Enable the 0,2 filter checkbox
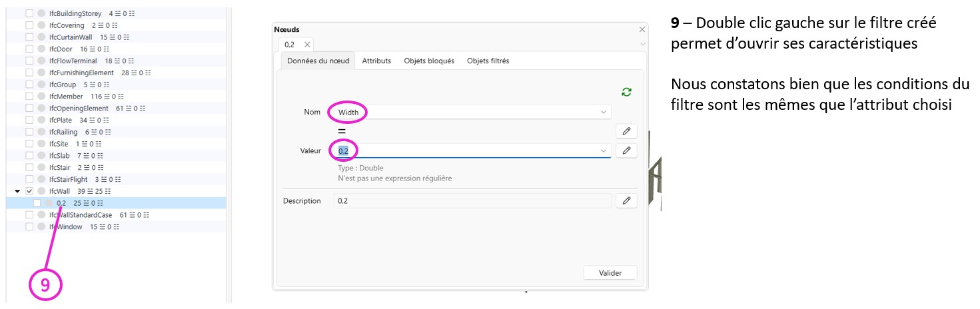This screenshot has width=980, height=309. [x=37, y=203]
